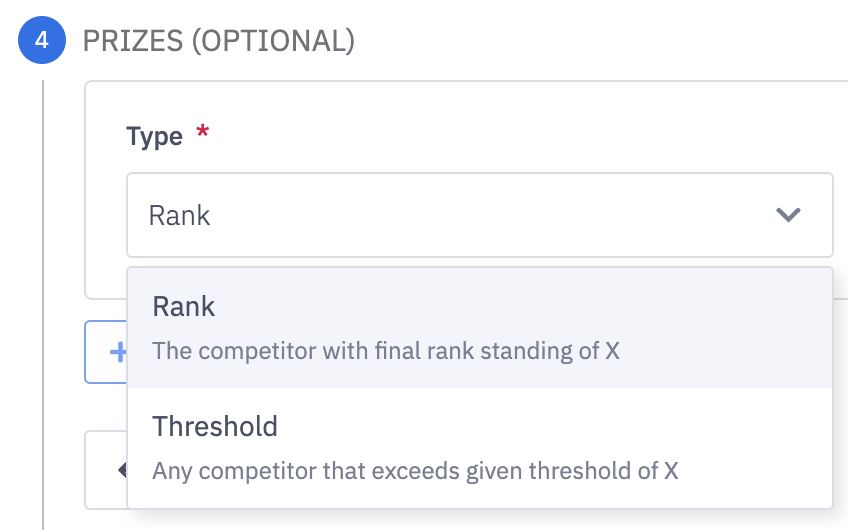Click the back arrow icon button
This screenshot has height=530, width=848.
[x=121, y=469]
